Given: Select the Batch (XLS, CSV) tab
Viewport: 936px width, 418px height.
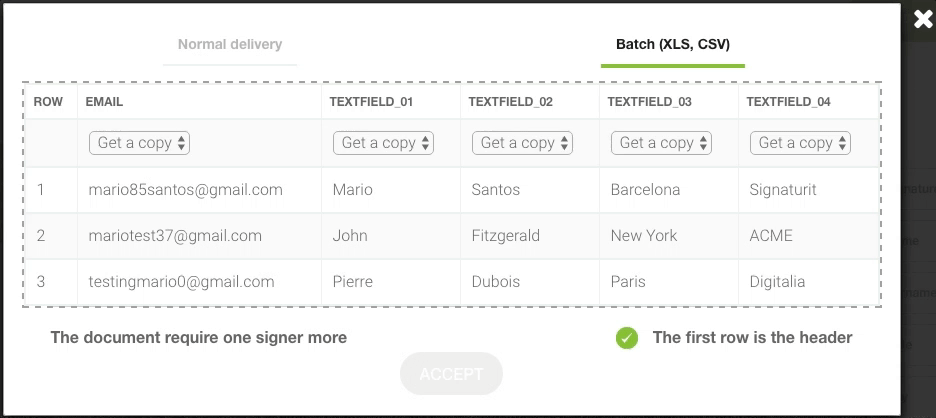Looking at the screenshot, I should pyautogui.click(x=673, y=44).
